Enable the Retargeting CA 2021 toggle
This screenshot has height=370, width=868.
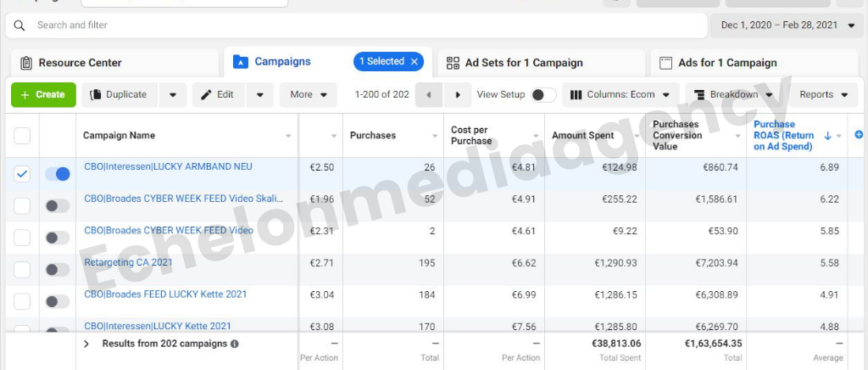[x=58, y=270]
